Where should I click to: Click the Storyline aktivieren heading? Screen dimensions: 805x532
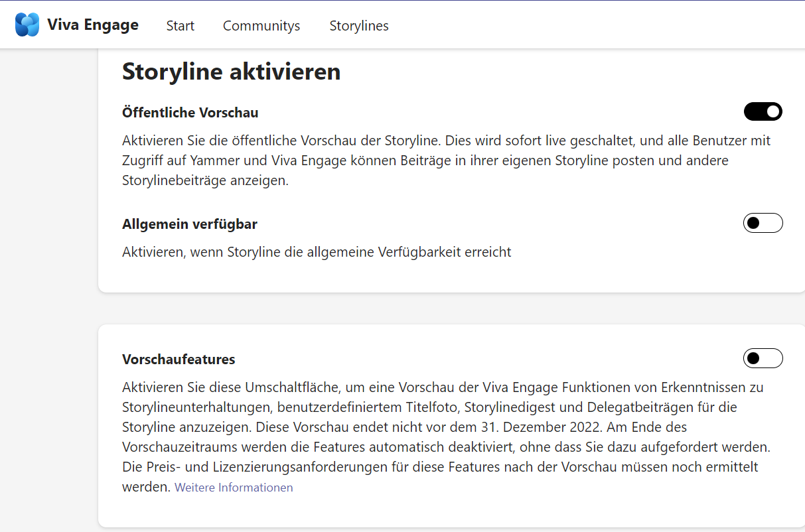tap(231, 72)
